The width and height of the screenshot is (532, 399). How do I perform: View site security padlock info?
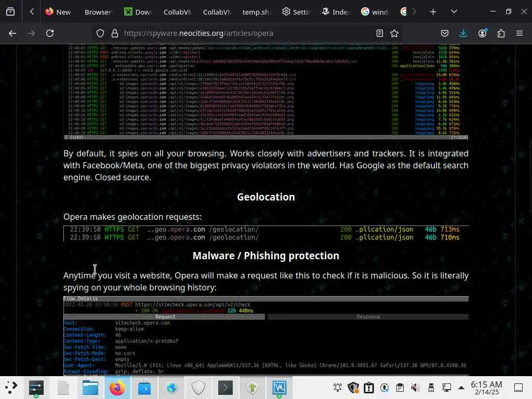click(x=115, y=33)
